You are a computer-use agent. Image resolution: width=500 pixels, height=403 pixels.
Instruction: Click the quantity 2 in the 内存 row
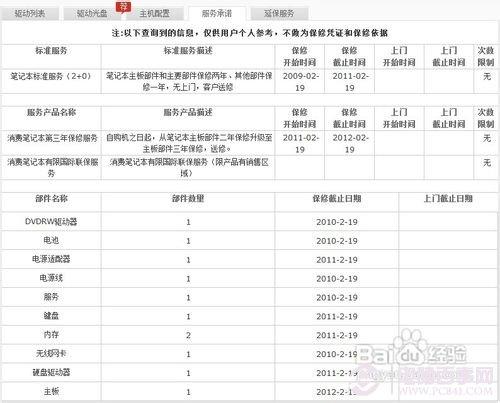tap(188, 335)
